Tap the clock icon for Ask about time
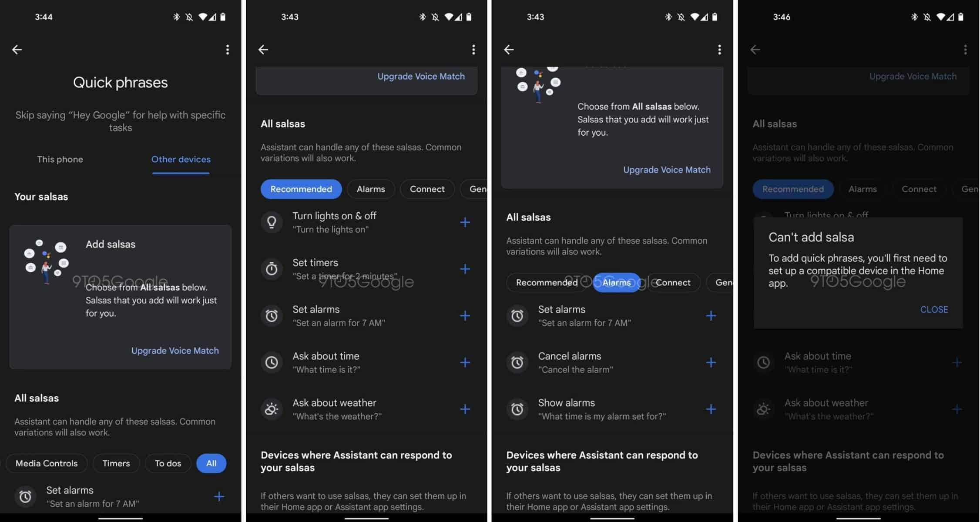This screenshot has width=980, height=522. [x=272, y=362]
